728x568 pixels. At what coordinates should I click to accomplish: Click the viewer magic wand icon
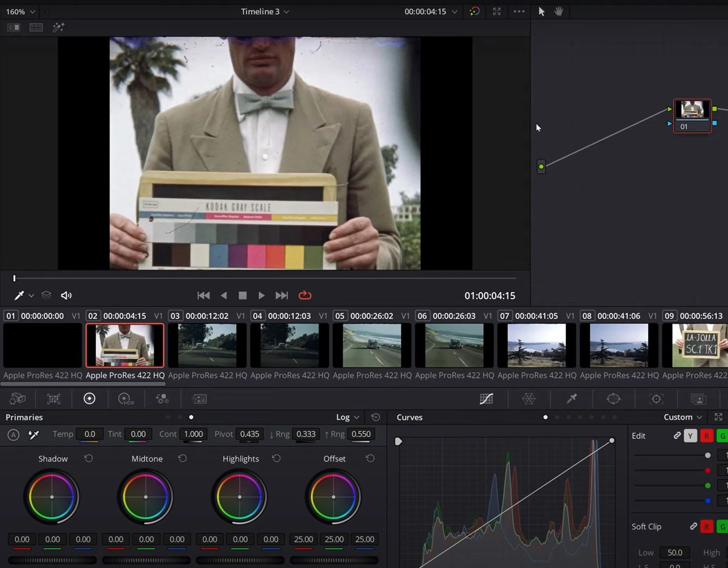[58, 27]
